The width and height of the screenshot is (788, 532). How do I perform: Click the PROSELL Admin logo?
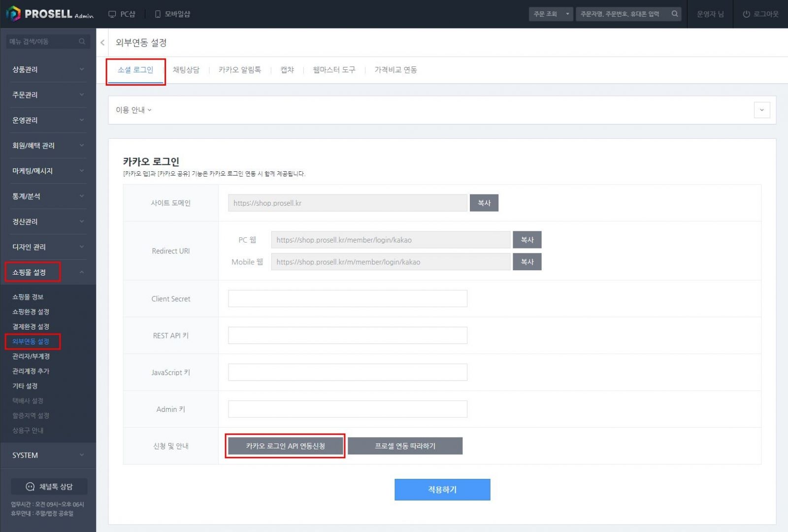coord(50,14)
